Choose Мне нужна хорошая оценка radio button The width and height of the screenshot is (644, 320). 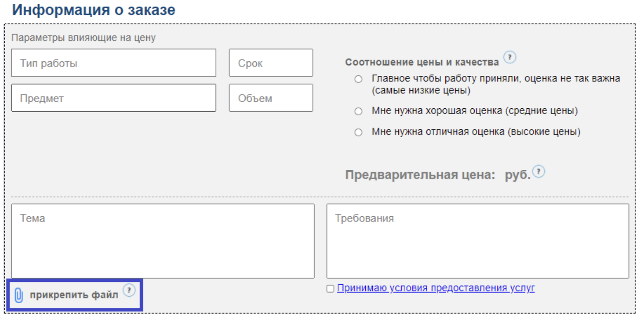[x=358, y=112]
